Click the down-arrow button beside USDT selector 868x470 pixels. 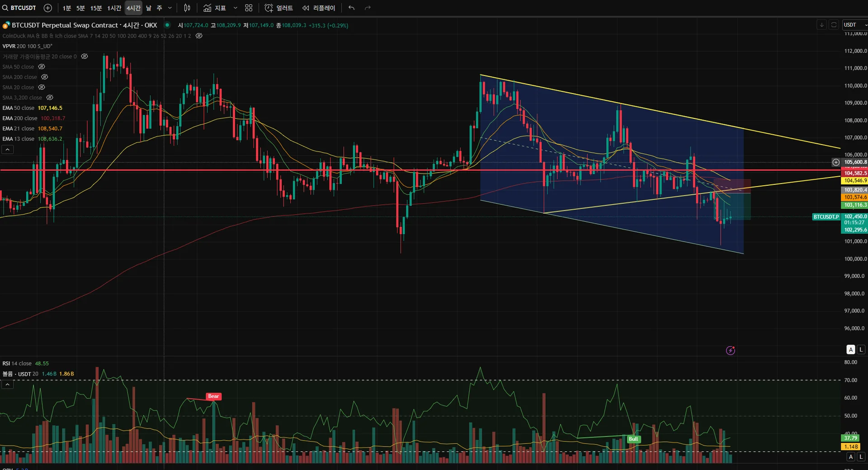(x=822, y=25)
